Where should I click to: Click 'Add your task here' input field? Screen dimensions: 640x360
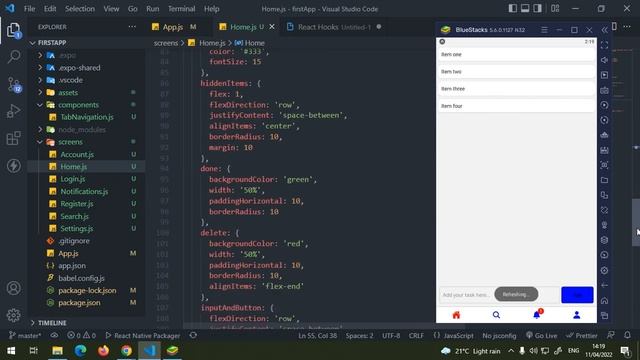tap(499, 295)
